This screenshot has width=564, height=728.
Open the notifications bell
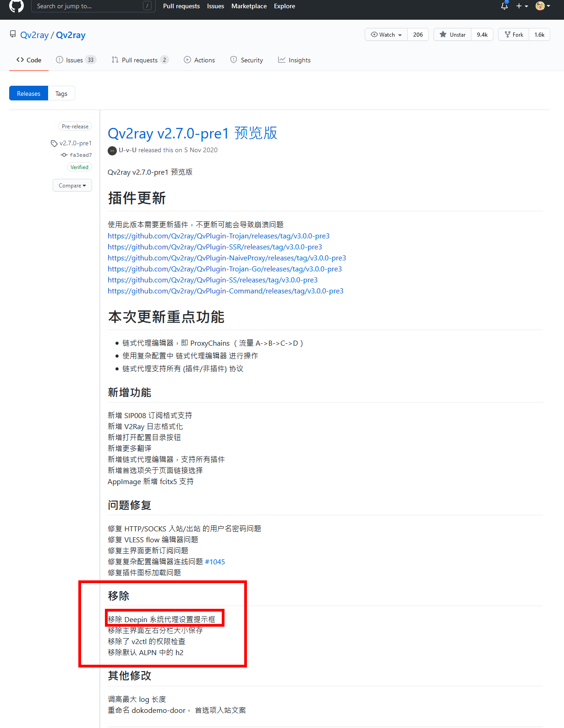pos(504,6)
